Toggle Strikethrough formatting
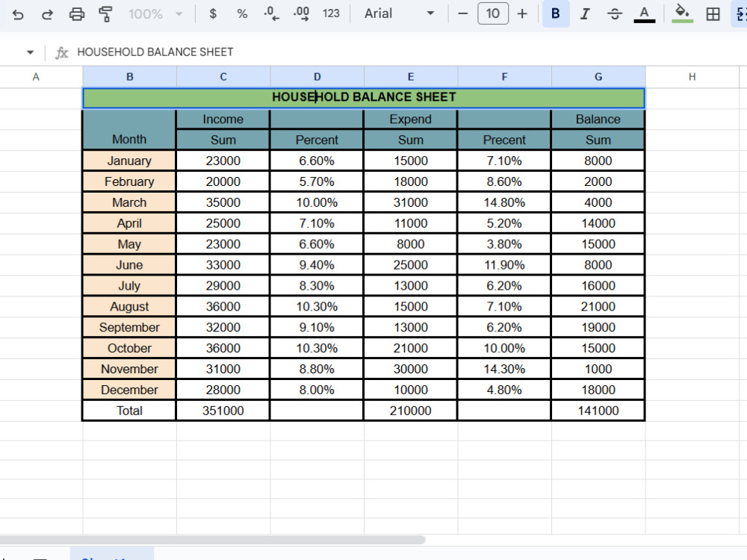Screen dimensions: 747x560 click(x=615, y=13)
